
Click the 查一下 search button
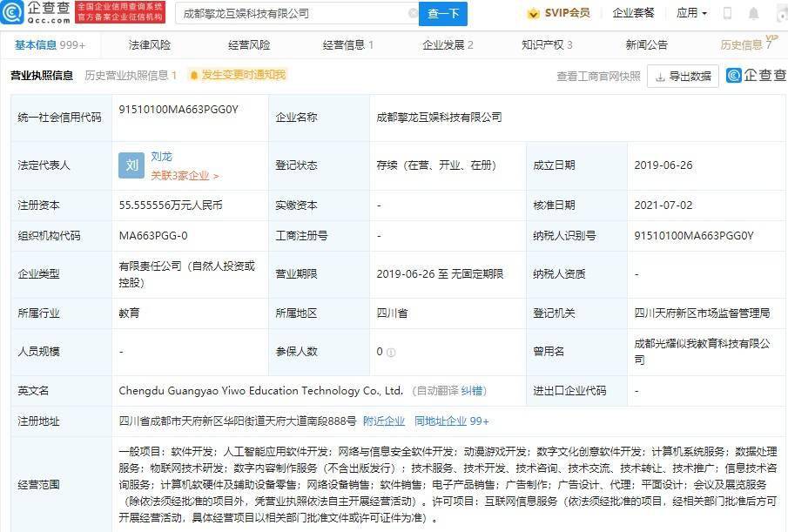click(443, 14)
